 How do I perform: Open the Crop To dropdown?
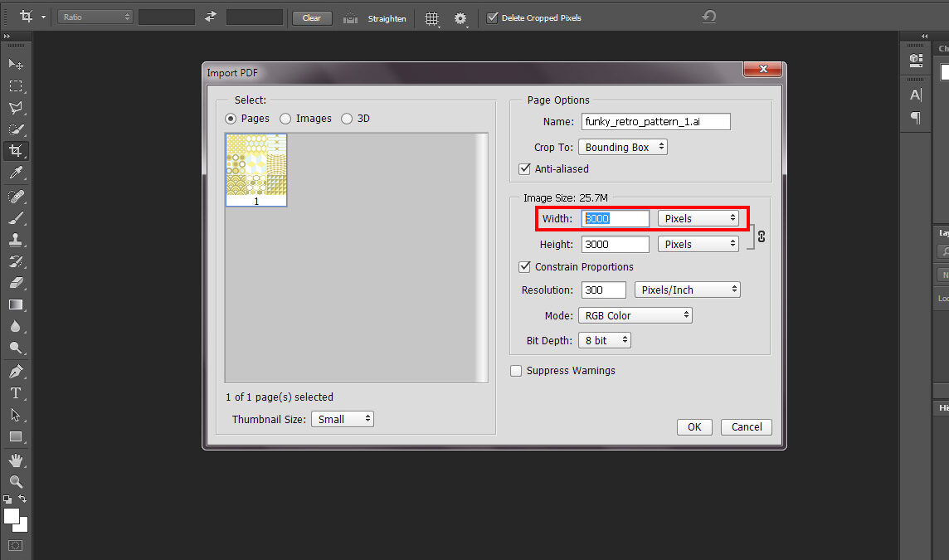click(x=623, y=147)
